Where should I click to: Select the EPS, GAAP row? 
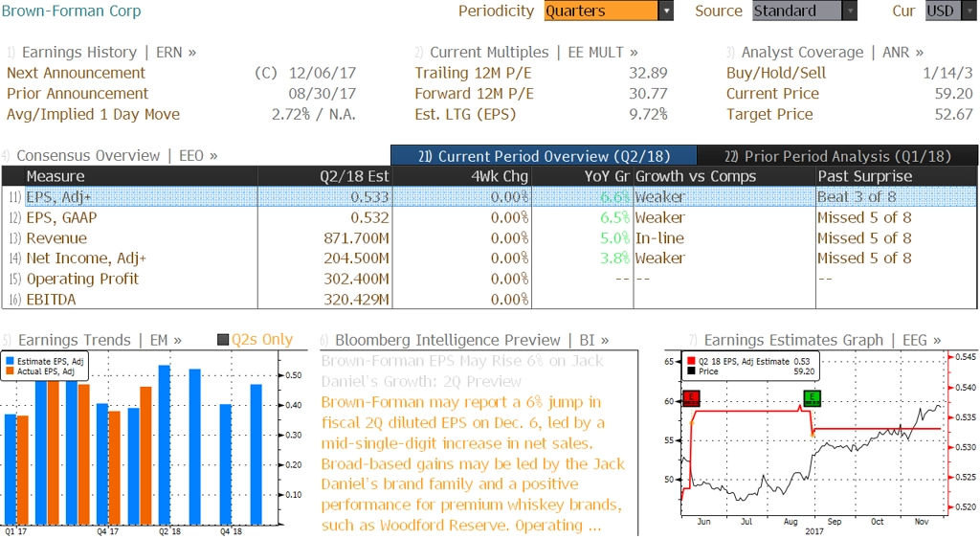489,217
